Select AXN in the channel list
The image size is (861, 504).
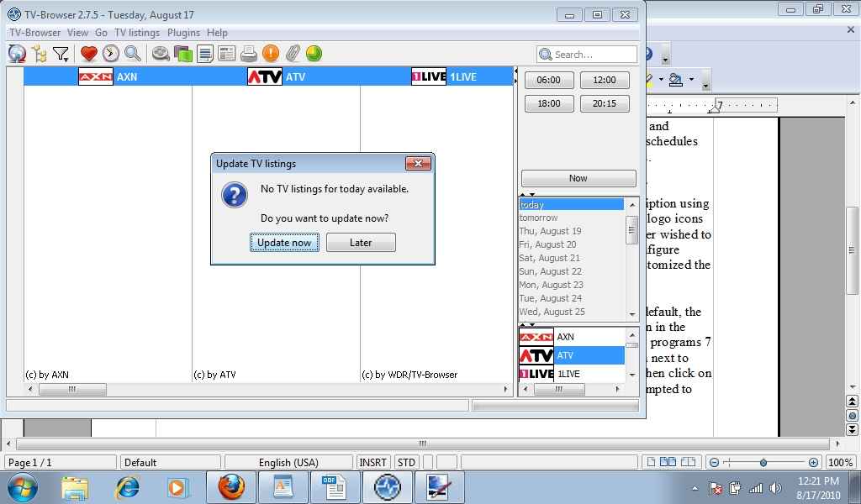(565, 337)
